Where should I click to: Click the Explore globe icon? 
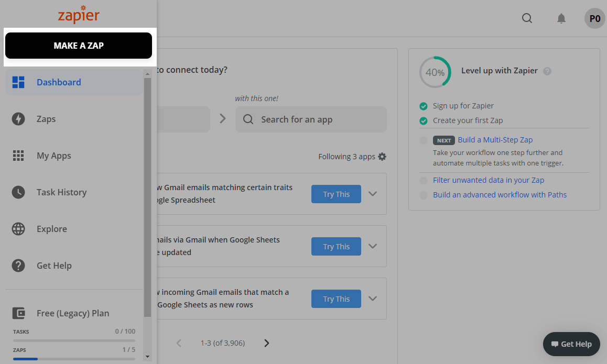[x=18, y=229]
